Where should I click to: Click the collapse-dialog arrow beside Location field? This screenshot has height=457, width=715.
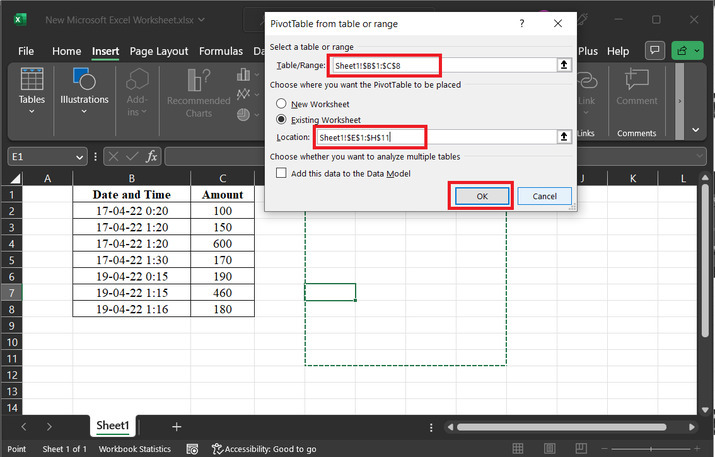(x=564, y=136)
